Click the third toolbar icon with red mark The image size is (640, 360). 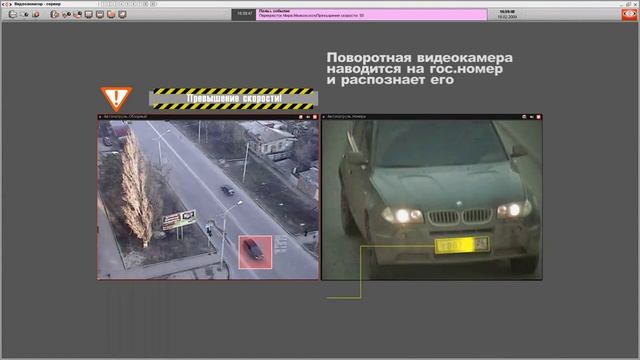click(x=36, y=14)
